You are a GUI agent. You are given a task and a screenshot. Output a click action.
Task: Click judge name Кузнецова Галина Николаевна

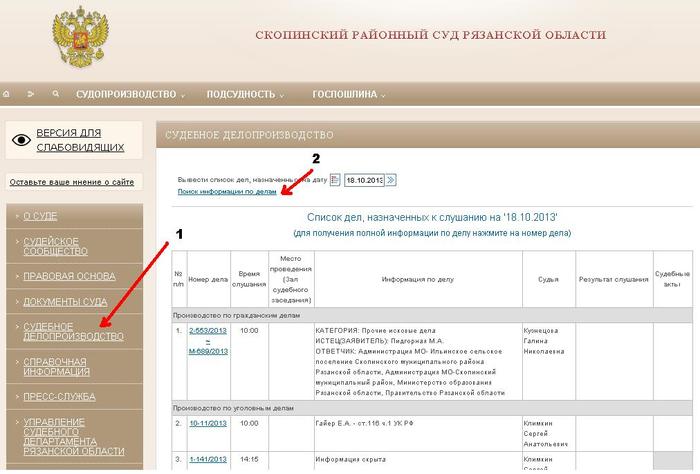[x=544, y=341]
